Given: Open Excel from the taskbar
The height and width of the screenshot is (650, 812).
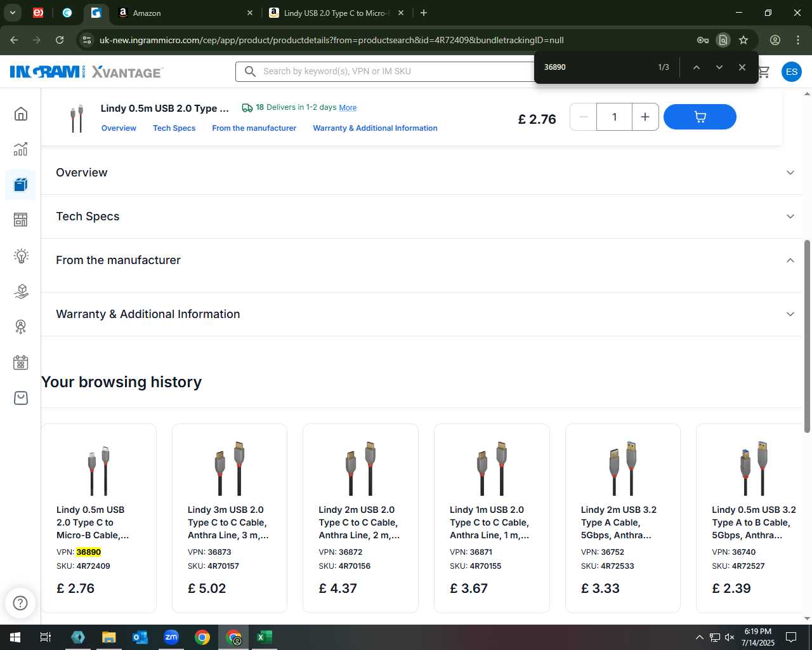Looking at the screenshot, I should pos(265,637).
